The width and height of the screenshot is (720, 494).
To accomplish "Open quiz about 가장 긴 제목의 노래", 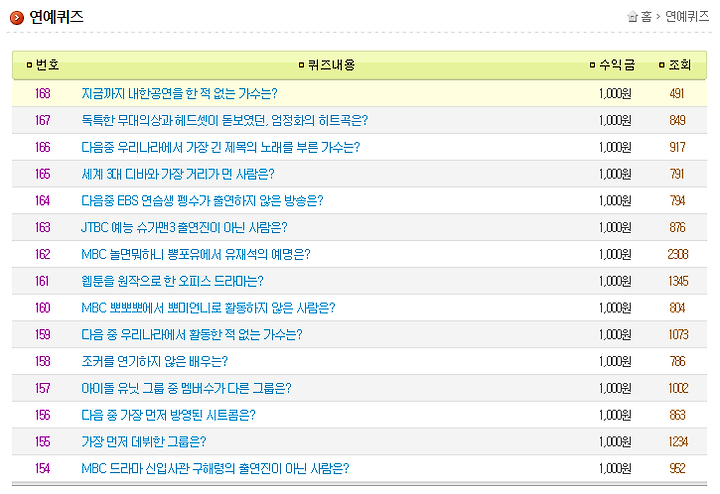I will [220, 147].
